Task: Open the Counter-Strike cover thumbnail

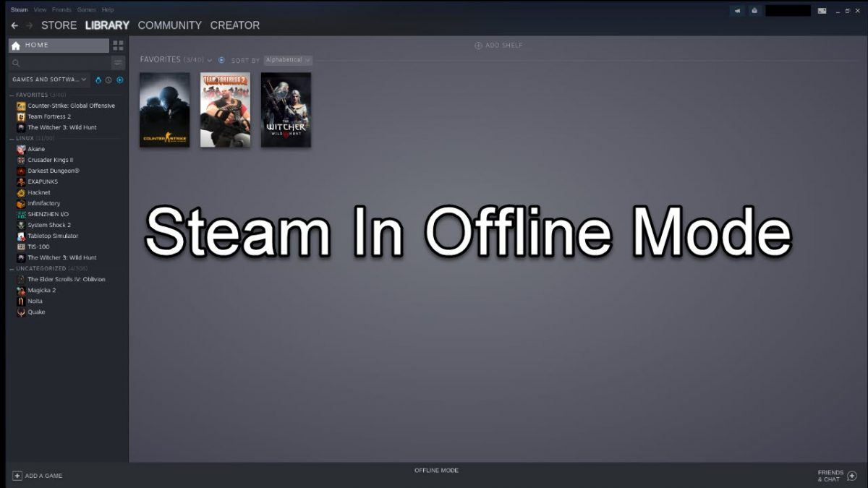Action: tap(165, 110)
